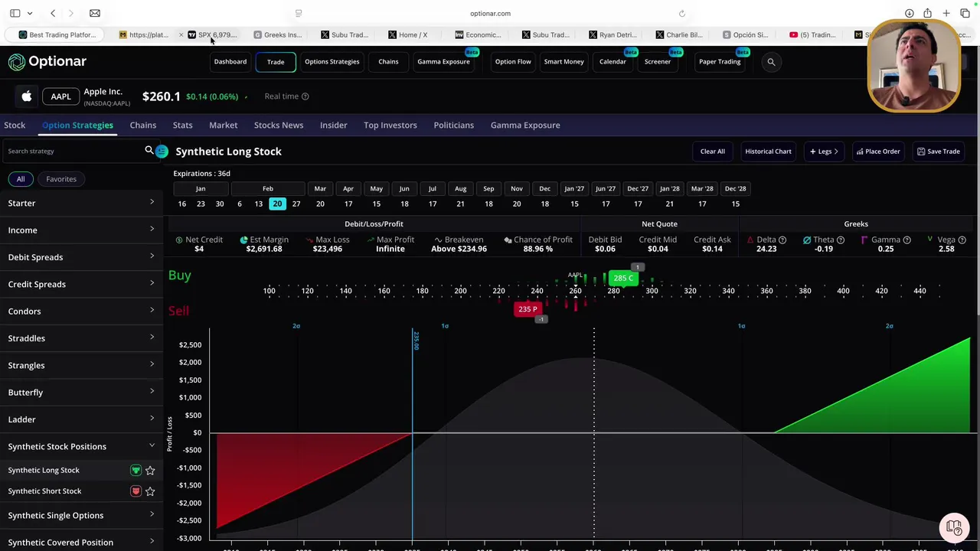Screen dimensions: 980x551
Task: Open the chat support widget icon
Action: 953,527
